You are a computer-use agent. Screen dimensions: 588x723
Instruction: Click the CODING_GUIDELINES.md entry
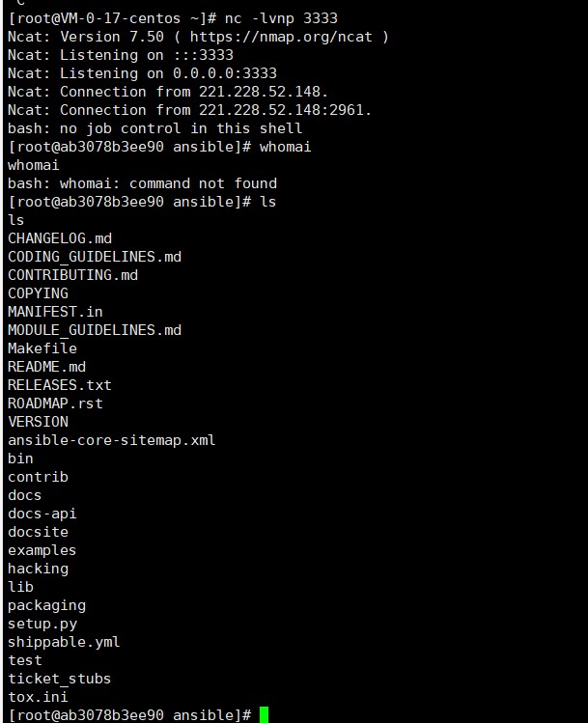95,257
